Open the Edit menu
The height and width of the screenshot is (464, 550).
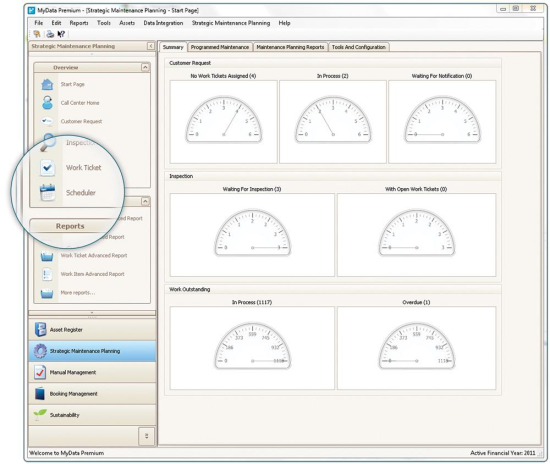pos(56,23)
